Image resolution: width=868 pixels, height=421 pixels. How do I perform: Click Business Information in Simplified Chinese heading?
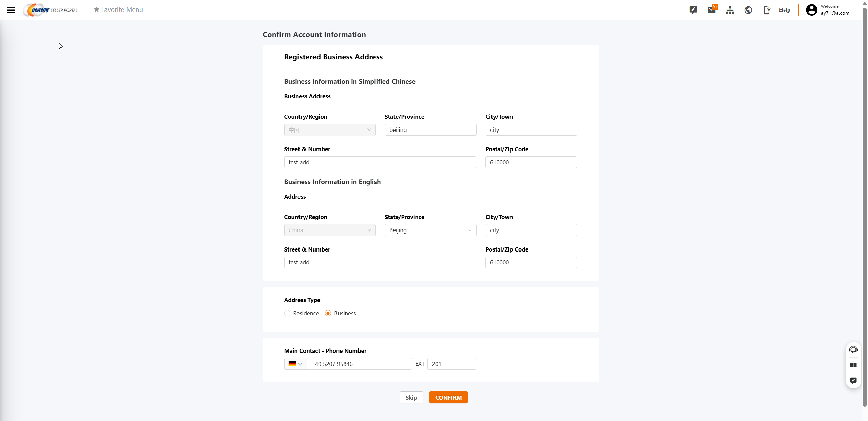tap(349, 81)
